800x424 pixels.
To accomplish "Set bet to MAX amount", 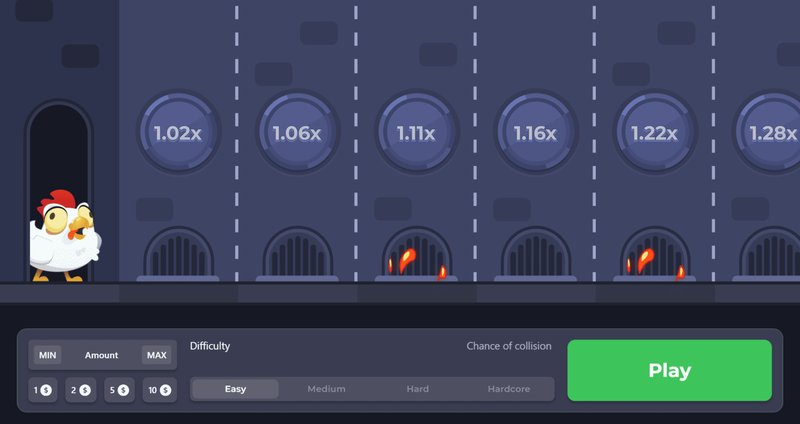I will [156, 355].
